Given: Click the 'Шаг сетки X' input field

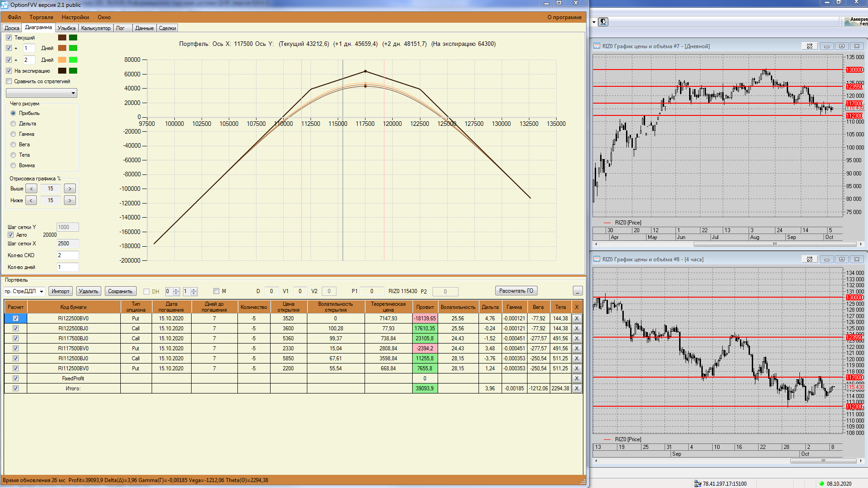Looking at the screenshot, I should pos(68,244).
